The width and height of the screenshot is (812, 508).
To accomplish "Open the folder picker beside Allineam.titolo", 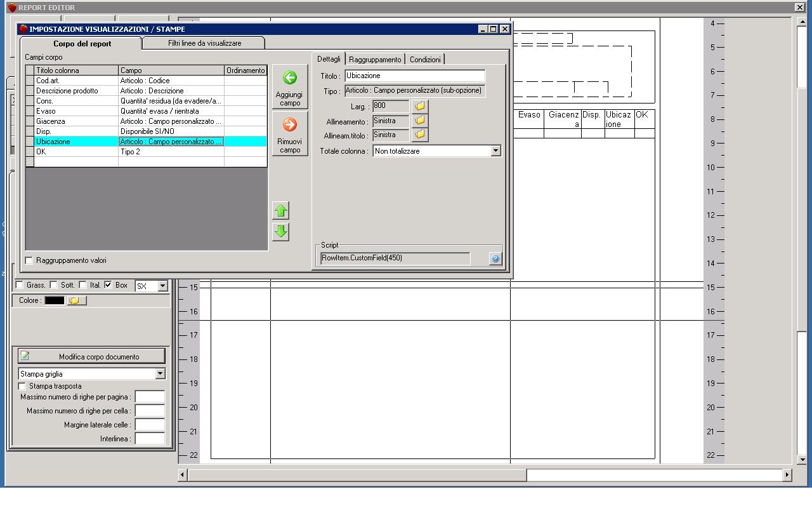I will click(x=419, y=135).
